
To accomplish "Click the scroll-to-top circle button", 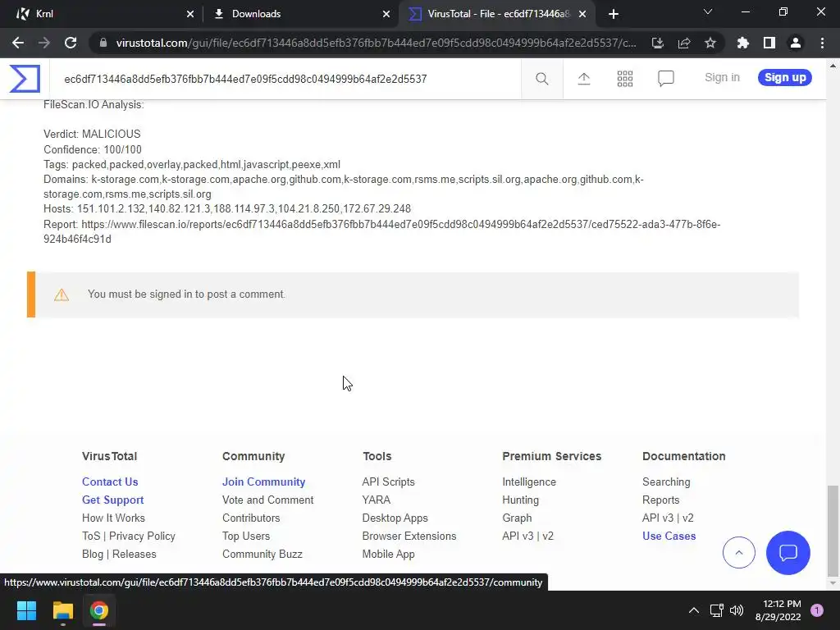I will point(739,552).
